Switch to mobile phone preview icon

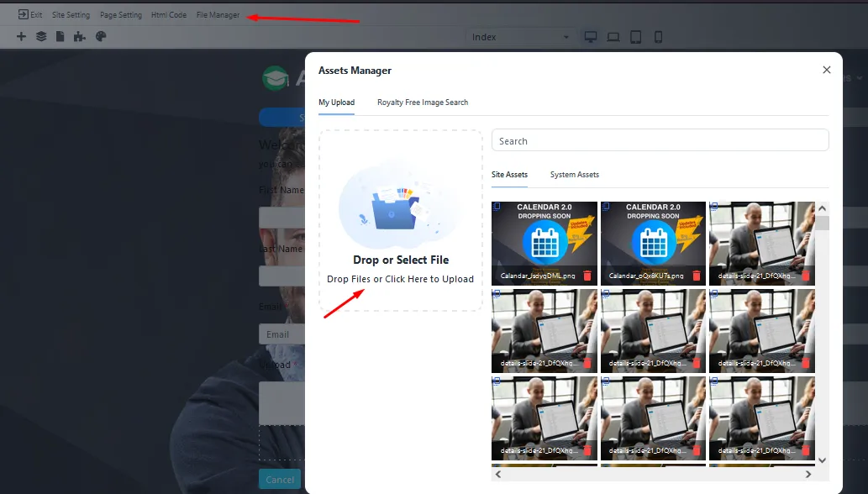pyautogui.click(x=658, y=37)
